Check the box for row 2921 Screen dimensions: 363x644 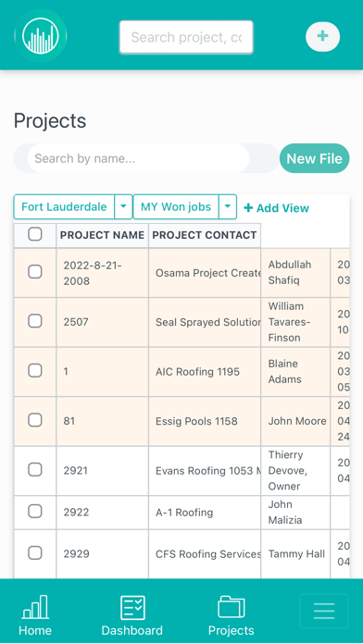[x=35, y=469]
